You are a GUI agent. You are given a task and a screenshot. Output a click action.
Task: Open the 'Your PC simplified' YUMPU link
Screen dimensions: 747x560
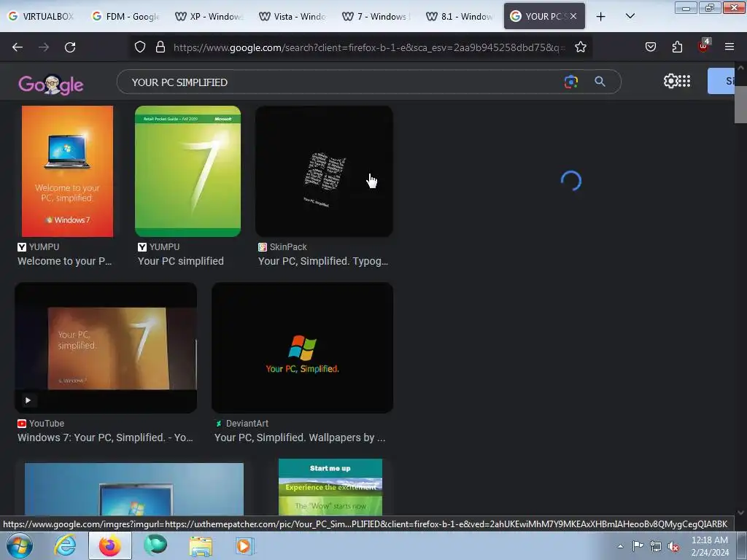[x=181, y=262]
